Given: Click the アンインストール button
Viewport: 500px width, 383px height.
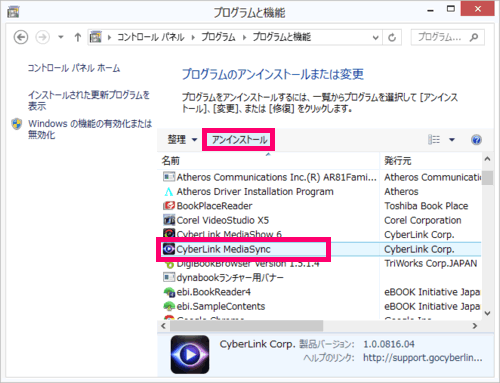Looking at the screenshot, I should (240, 140).
